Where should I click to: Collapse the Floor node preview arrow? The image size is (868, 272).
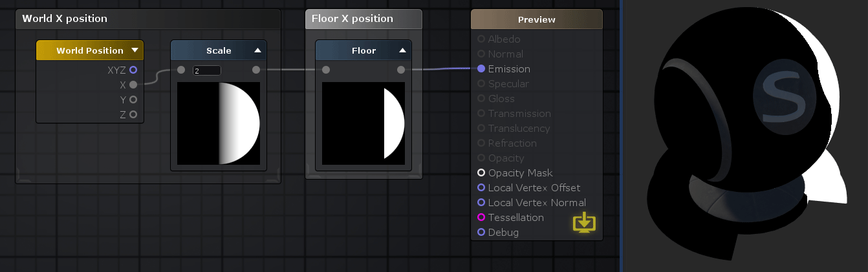coord(402,50)
